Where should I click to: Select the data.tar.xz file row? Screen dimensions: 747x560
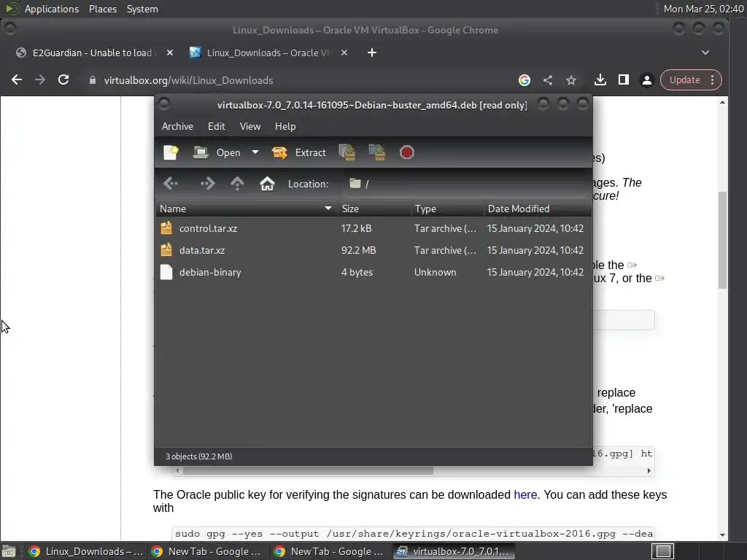tap(373, 251)
